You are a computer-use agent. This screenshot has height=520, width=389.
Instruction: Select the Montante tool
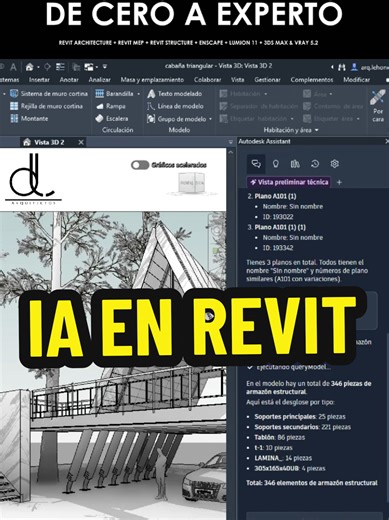[x=29, y=118]
